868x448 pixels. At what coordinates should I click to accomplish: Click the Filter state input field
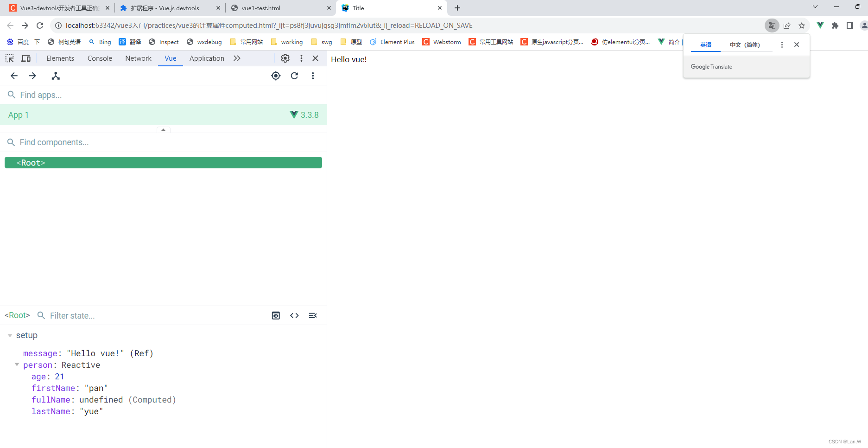pos(93,315)
